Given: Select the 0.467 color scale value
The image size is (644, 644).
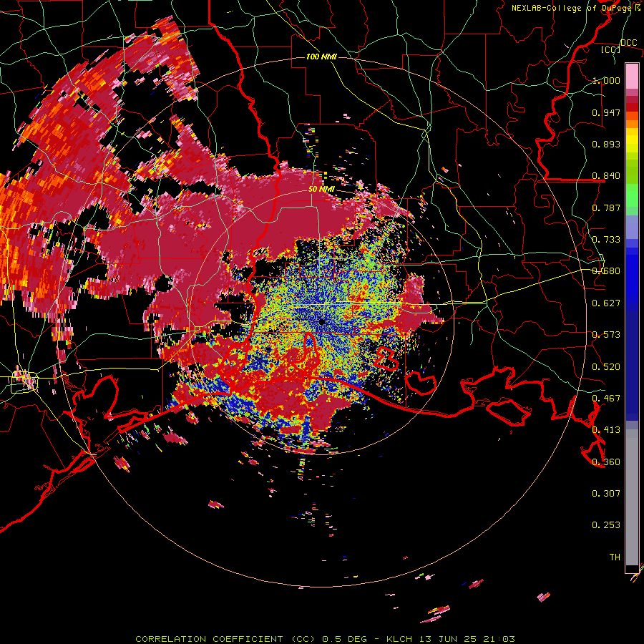Looking at the screenshot, I should (606, 399).
